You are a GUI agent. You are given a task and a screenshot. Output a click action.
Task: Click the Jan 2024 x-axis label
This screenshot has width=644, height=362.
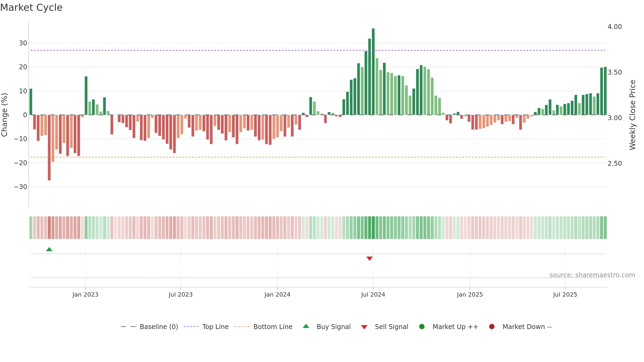(277, 294)
